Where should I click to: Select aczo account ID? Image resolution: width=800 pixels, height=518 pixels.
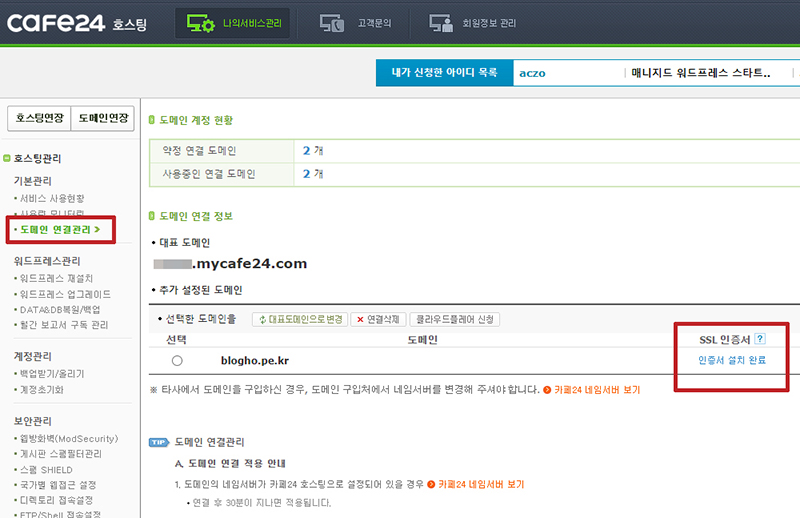click(532, 73)
